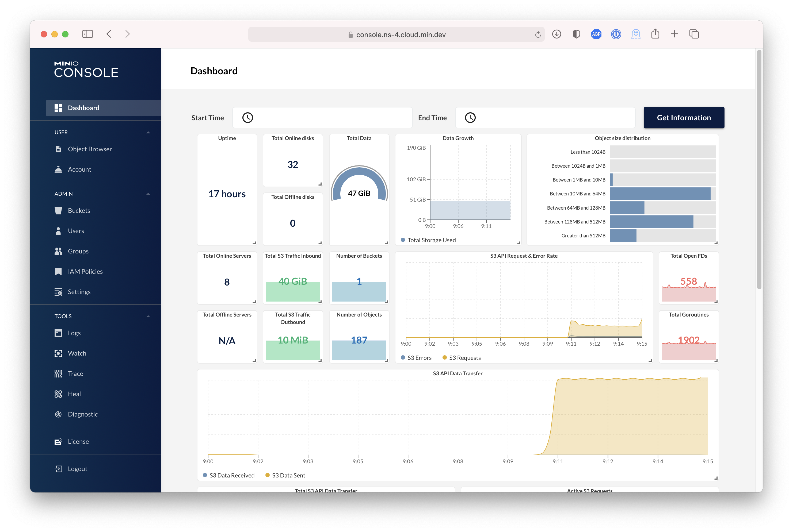Screen dimensions: 793x532
Task: Open the Object Browser
Action: click(x=90, y=149)
